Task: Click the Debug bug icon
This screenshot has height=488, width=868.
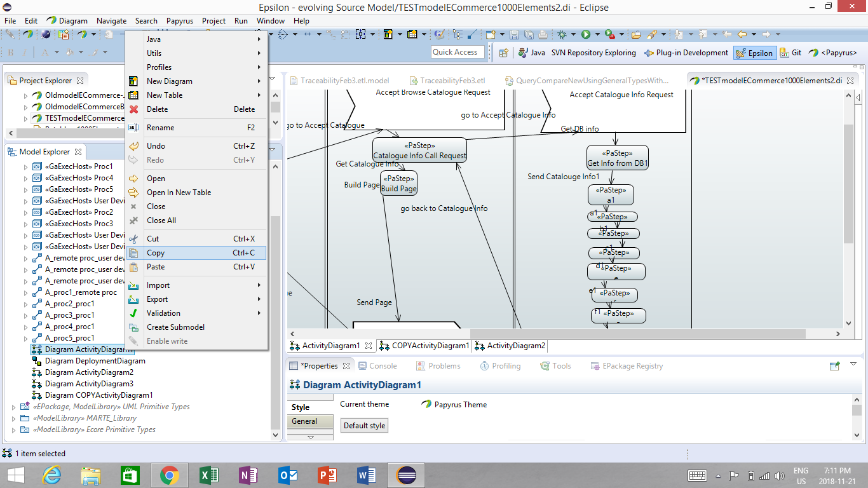Action: click(562, 34)
